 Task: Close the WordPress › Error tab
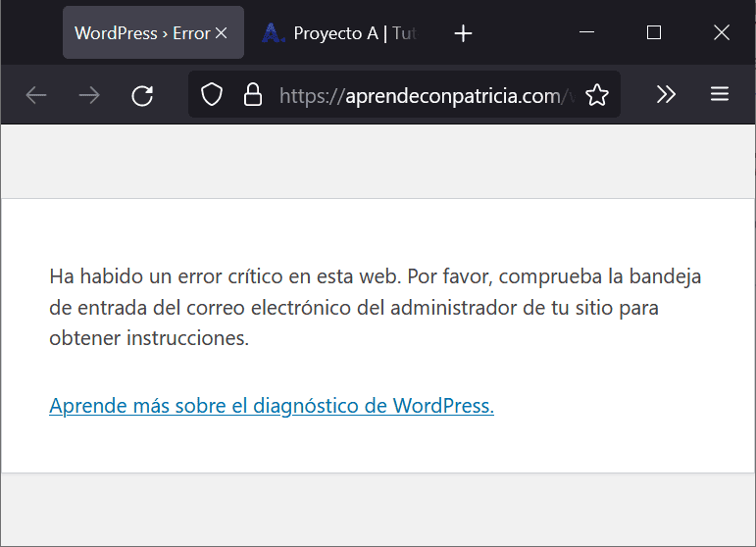click(222, 32)
